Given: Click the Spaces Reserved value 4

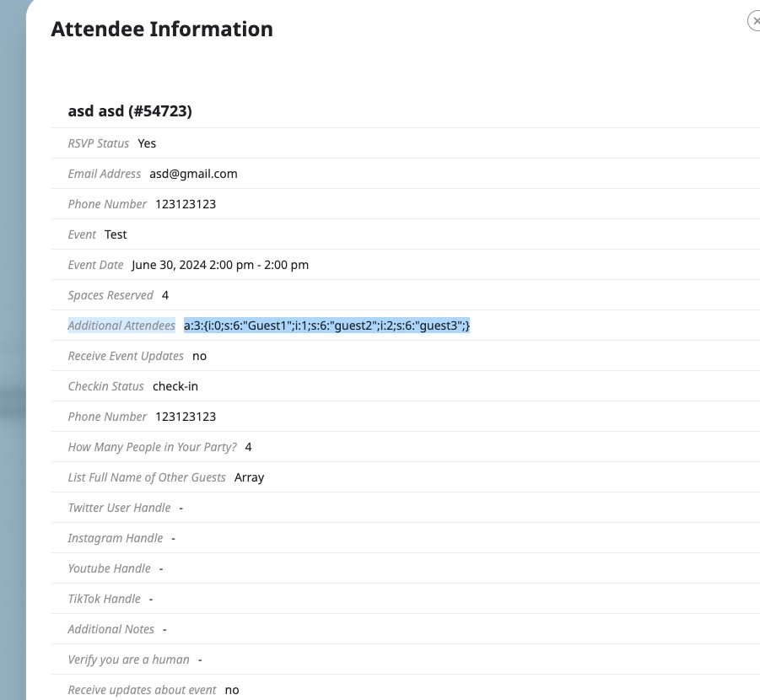Looking at the screenshot, I should [x=165, y=295].
